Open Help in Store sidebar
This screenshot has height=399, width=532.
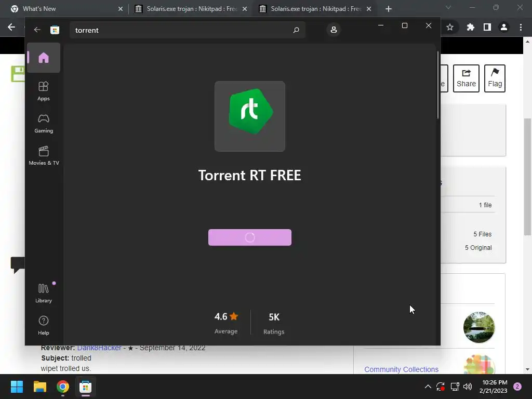pyautogui.click(x=44, y=325)
